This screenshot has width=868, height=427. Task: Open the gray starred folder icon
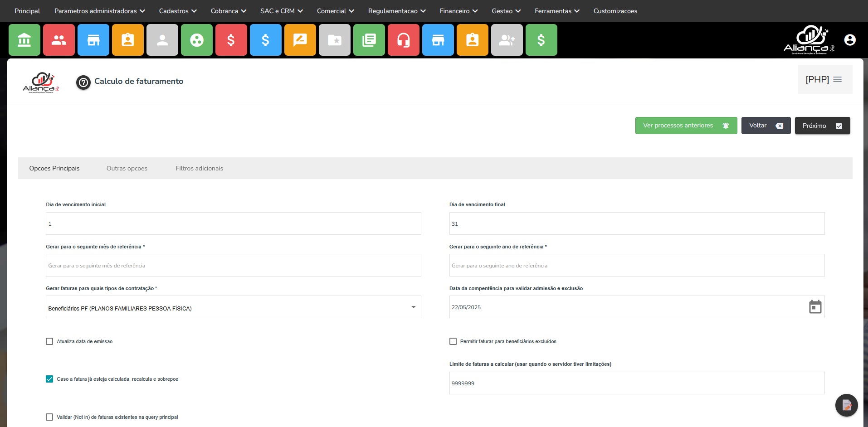coord(335,40)
